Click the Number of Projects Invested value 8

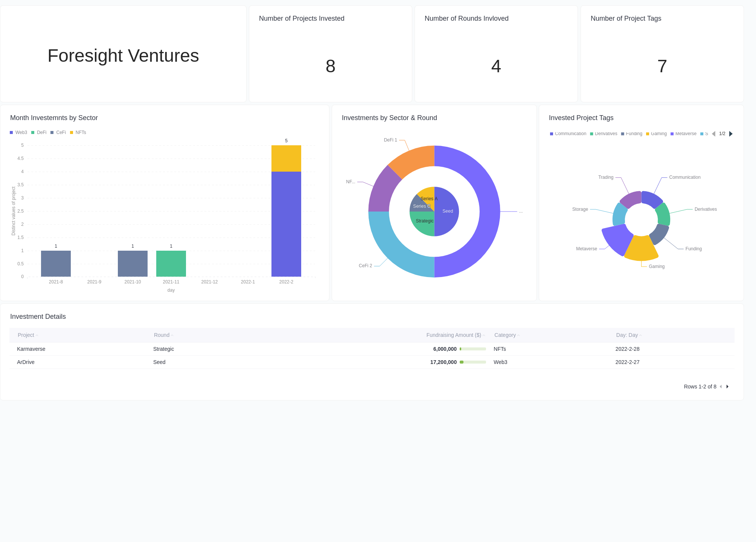pyautogui.click(x=330, y=66)
